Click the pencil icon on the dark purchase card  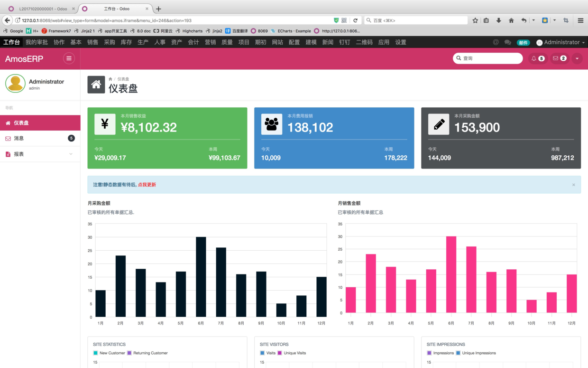[x=439, y=124]
